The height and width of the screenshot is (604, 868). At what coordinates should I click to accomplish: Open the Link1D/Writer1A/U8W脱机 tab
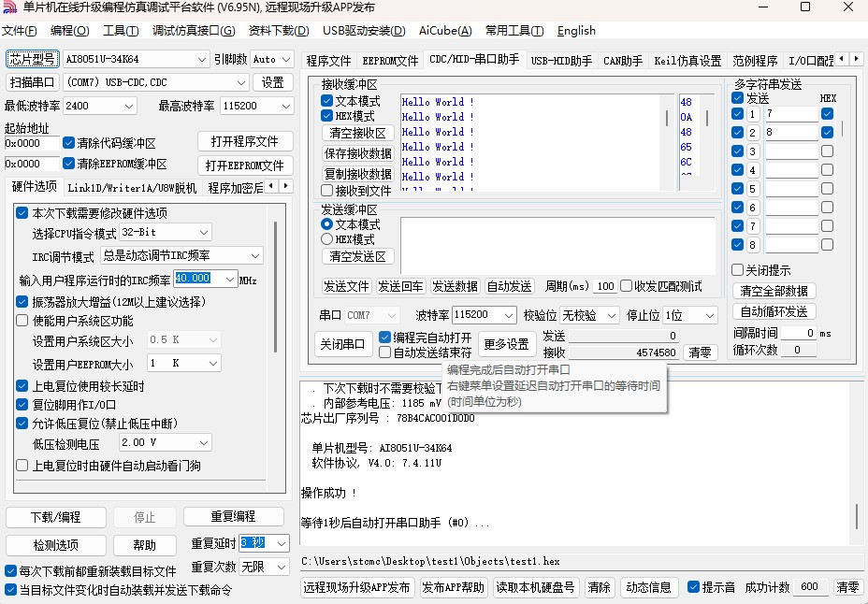[132, 188]
